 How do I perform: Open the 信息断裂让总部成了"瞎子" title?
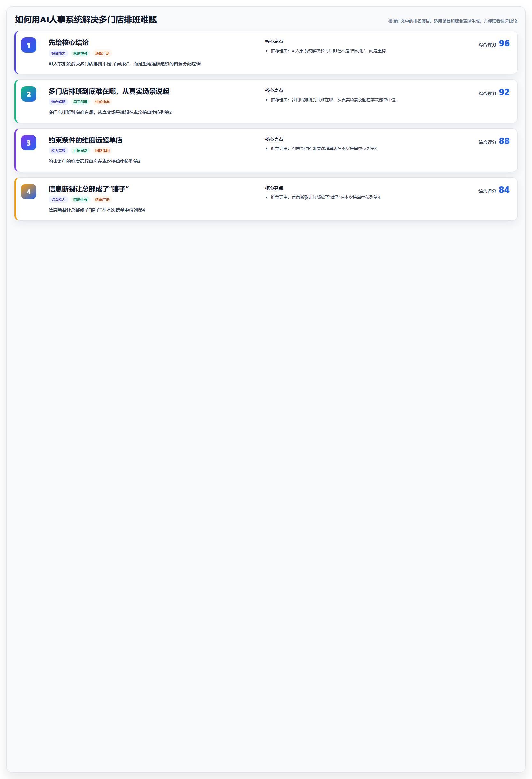coord(88,189)
